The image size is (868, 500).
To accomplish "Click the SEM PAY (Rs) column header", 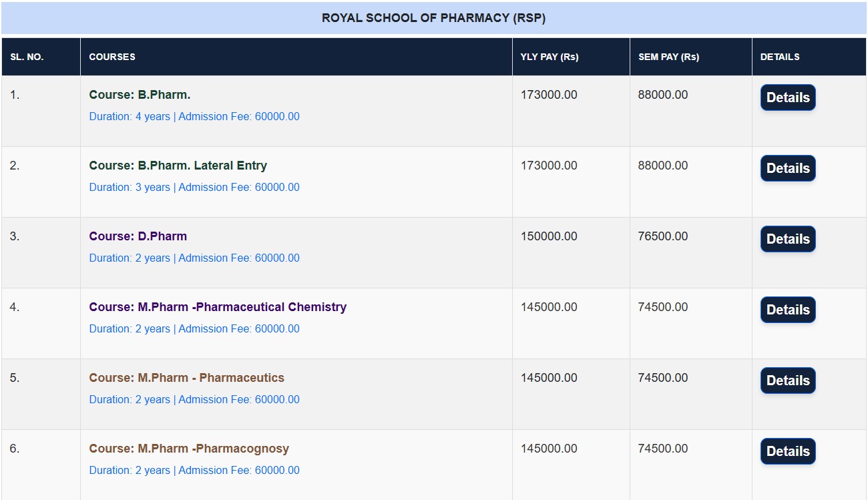I will 668,57.
